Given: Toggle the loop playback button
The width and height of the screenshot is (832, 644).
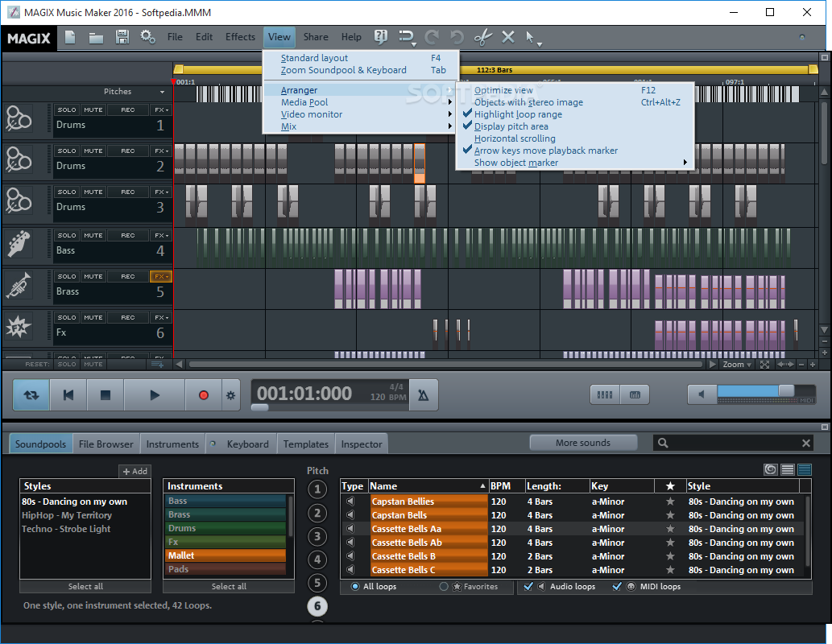Looking at the screenshot, I should pos(31,395).
